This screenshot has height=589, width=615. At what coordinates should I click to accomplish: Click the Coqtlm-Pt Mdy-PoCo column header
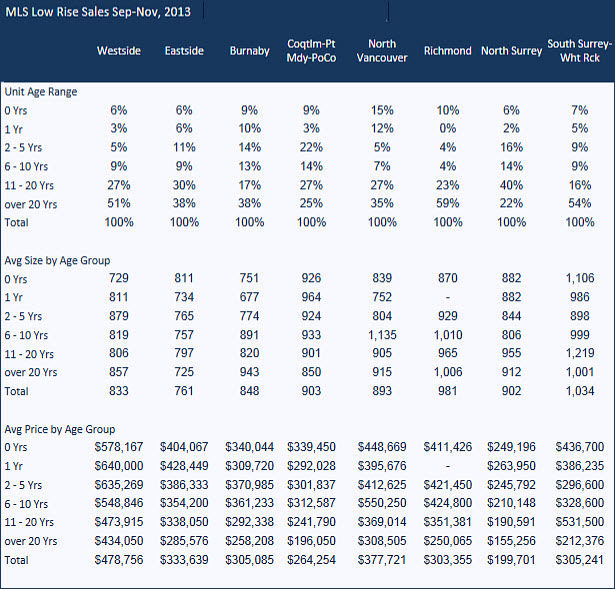tap(311, 51)
